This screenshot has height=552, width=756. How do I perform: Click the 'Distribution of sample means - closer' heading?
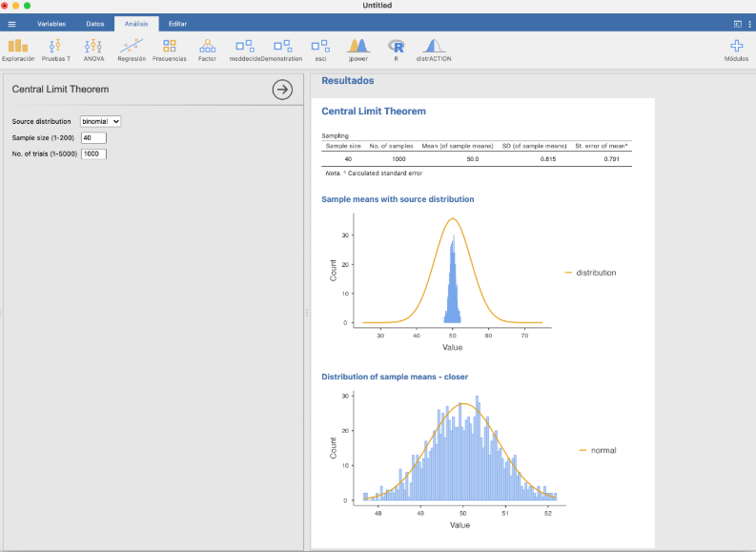[x=395, y=377]
